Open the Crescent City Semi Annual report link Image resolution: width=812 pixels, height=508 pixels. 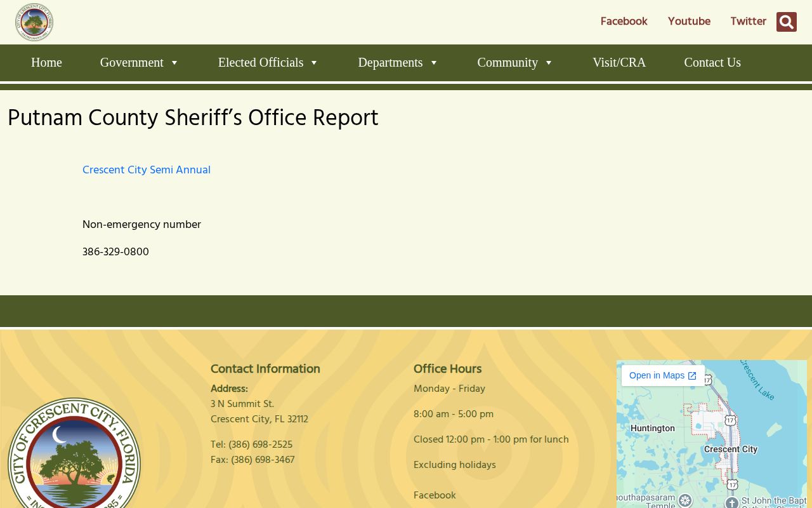pos(147,170)
